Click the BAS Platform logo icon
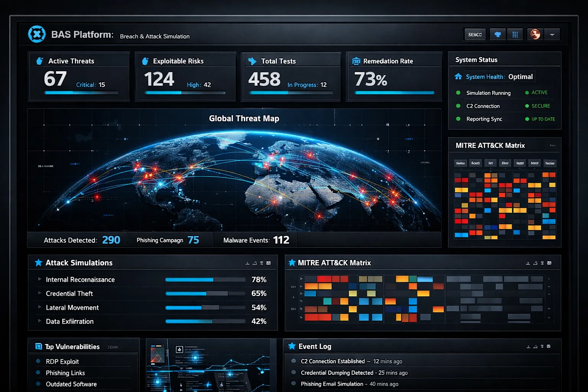588x392 pixels. 37,34
